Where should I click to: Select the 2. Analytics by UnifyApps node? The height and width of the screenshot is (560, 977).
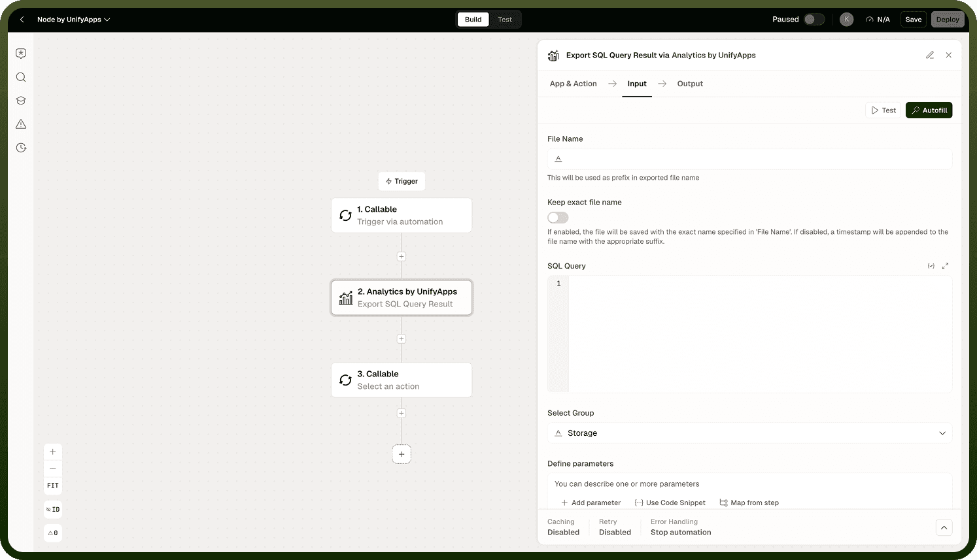(x=402, y=297)
